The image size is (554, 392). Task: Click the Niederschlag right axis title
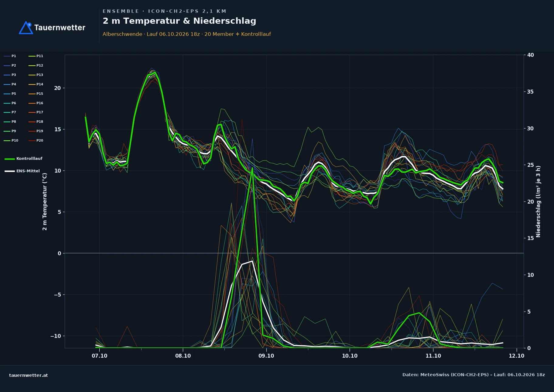point(538,201)
